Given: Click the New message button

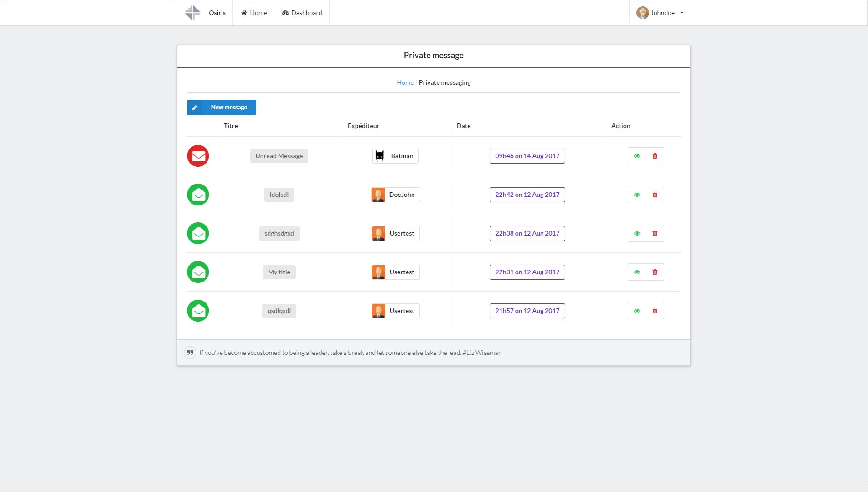Looking at the screenshot, I should click(x=222, y=108).
